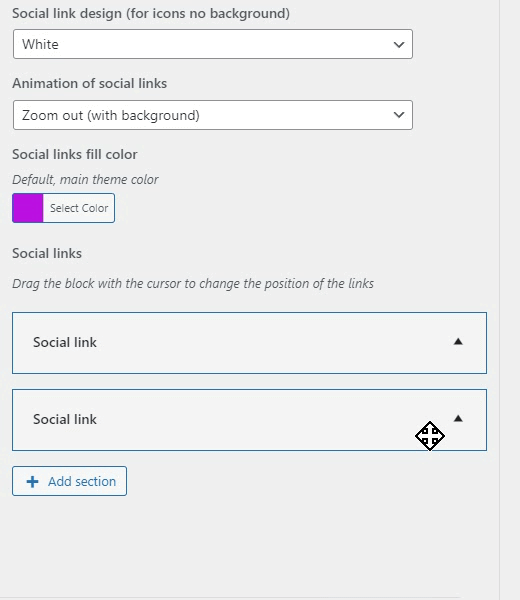Click the Social link design label
Viewport: 520px width, 600px height.
151,13
